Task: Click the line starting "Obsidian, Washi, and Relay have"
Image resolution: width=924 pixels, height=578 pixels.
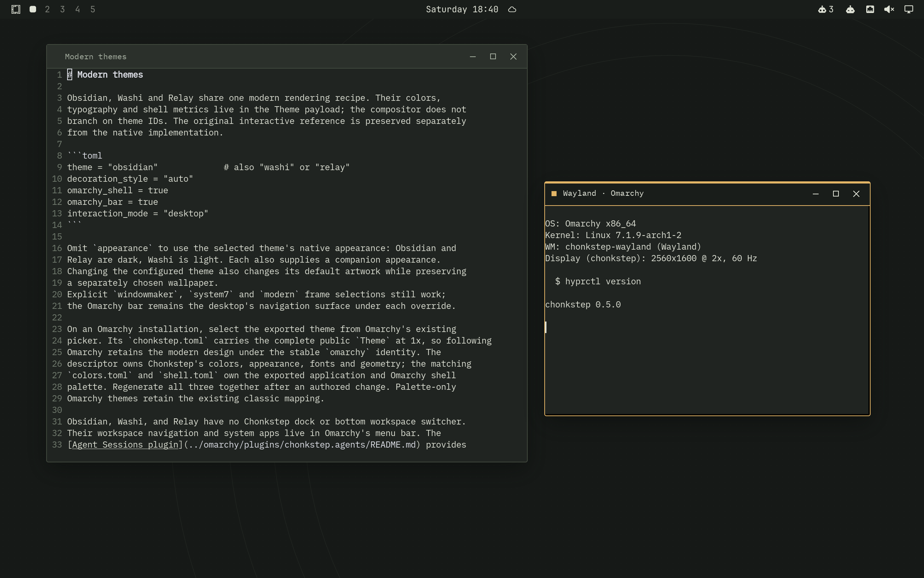Action: tap(266, 422)
